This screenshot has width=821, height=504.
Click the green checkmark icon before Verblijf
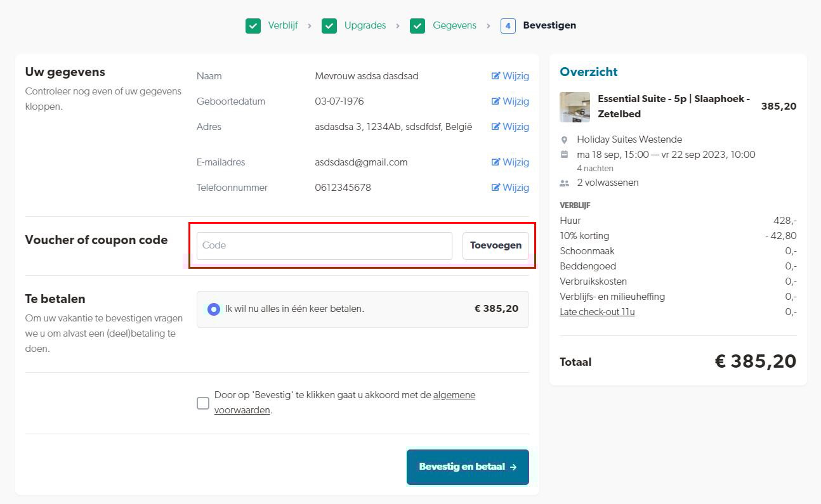coord(253,26)
